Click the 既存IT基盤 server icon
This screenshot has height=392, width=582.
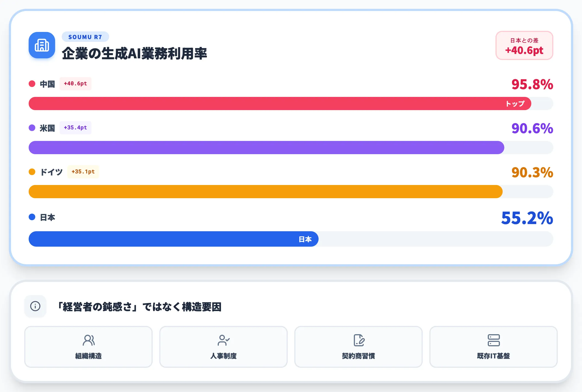coord(494,340)
